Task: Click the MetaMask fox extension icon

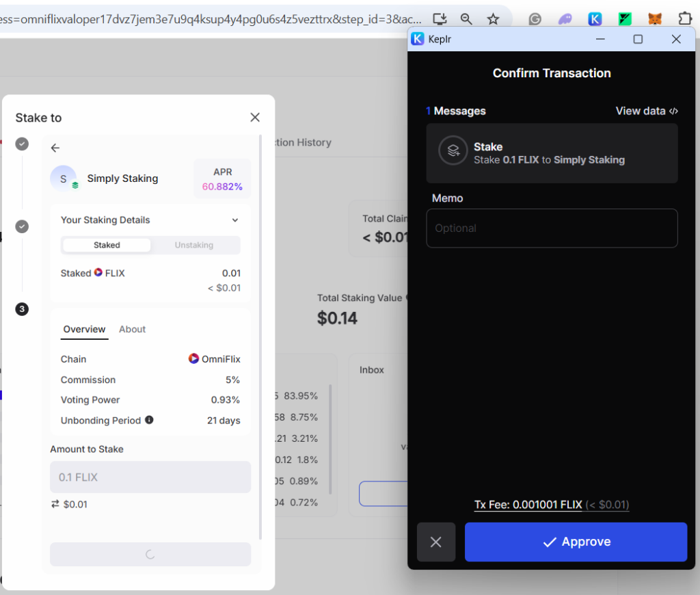Action: [655, 19]
